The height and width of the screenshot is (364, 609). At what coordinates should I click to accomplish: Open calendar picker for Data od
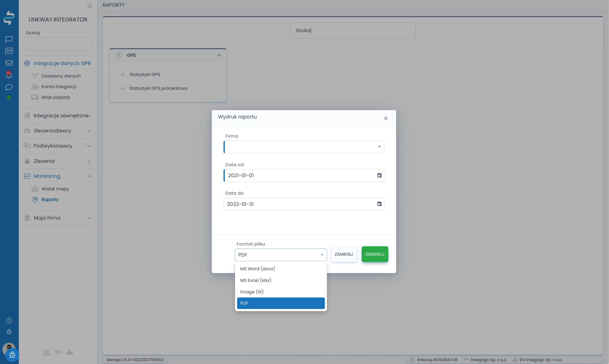click(x=379, y=175)
